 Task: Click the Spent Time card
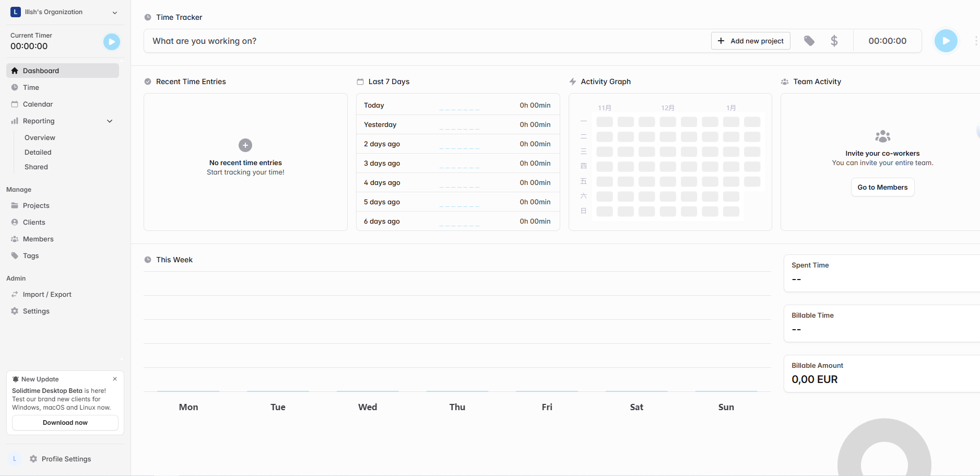[882, 273]
